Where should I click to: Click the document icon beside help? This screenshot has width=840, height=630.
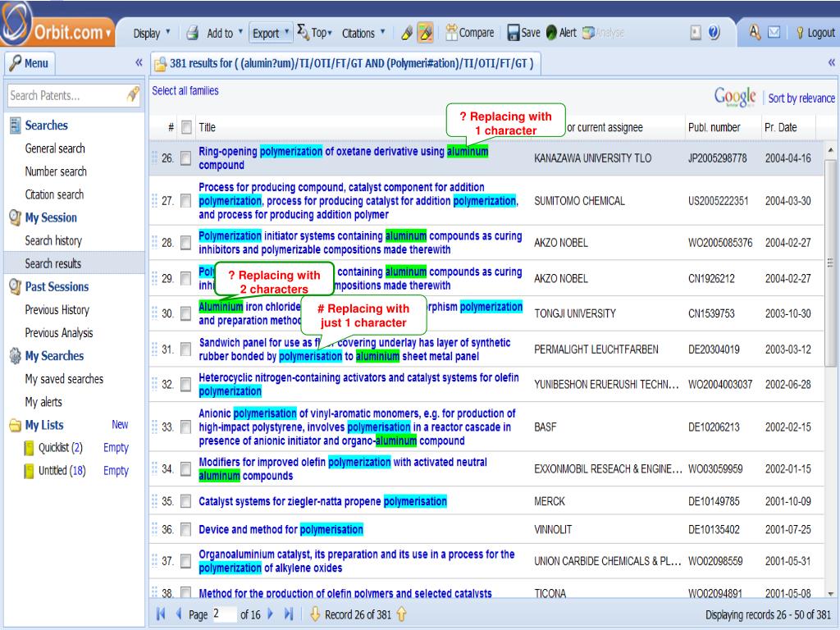(x=696, y=33)
